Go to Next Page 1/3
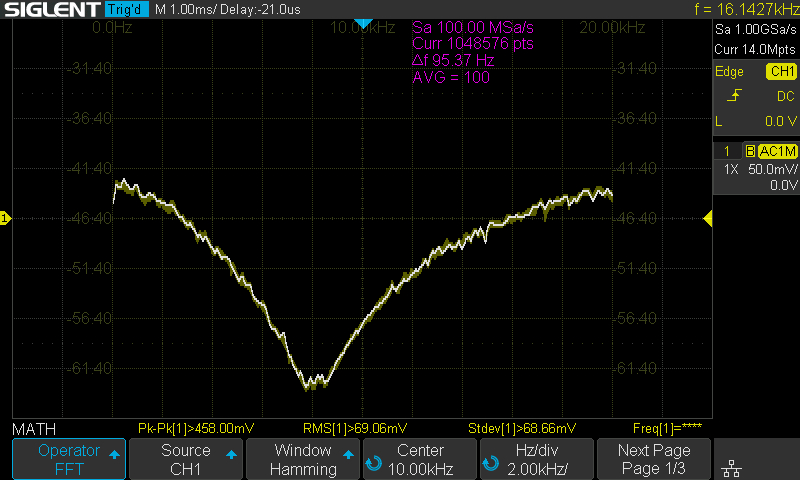This screenshot has height=480, width=800. [x=653, y=459]
